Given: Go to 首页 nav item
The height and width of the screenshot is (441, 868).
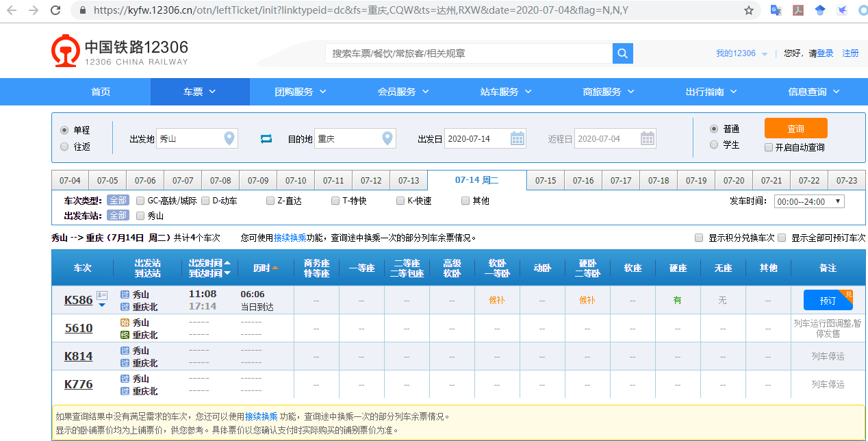Looking at the screenshot, I should tap(101, 92).
